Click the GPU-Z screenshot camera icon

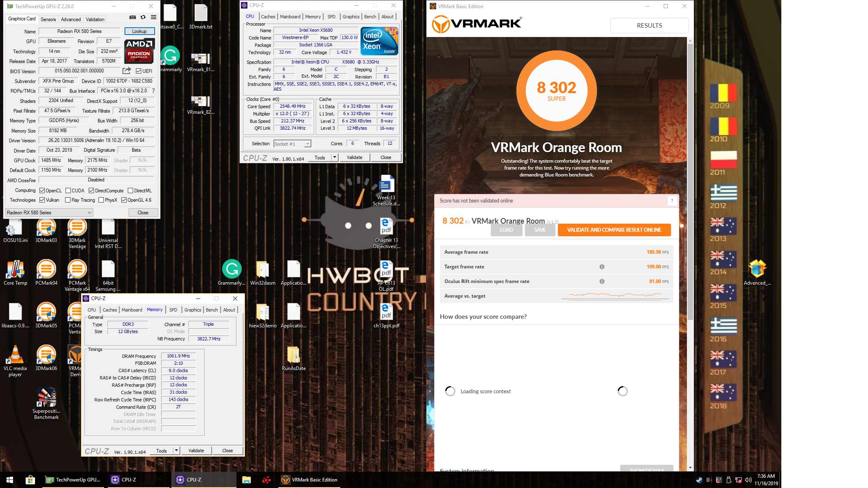coord(133,17)
